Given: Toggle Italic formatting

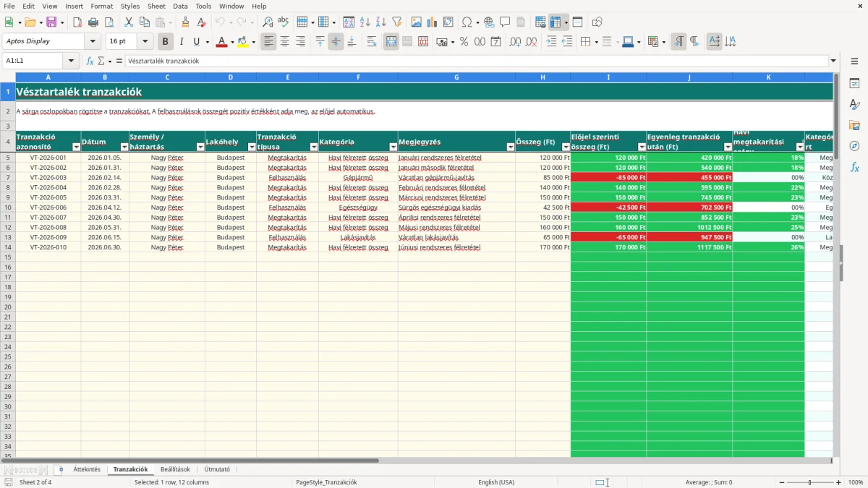Looking at the screenshot, I should (x=181, y=42).
